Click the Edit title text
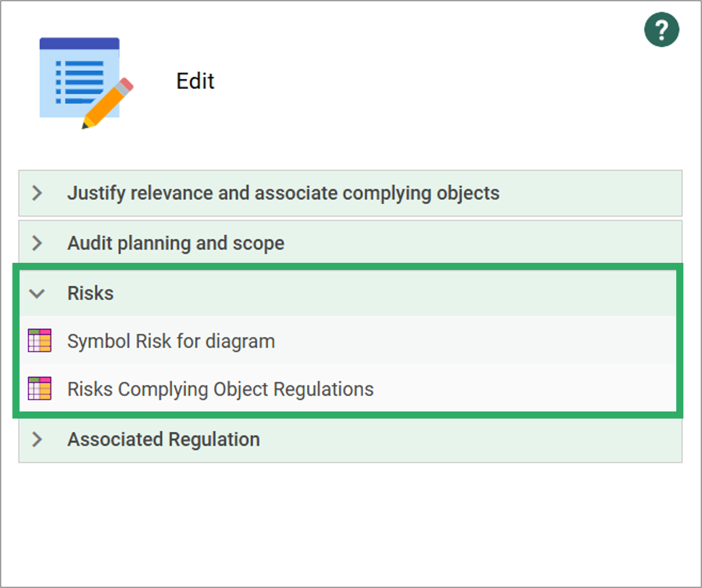The width and height of the screenshot is (702, 588). click(x=195, y=80)
